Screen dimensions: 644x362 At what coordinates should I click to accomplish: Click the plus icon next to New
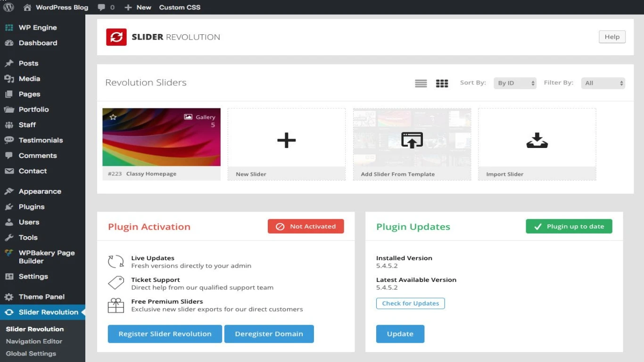click(x=128, y=8)
